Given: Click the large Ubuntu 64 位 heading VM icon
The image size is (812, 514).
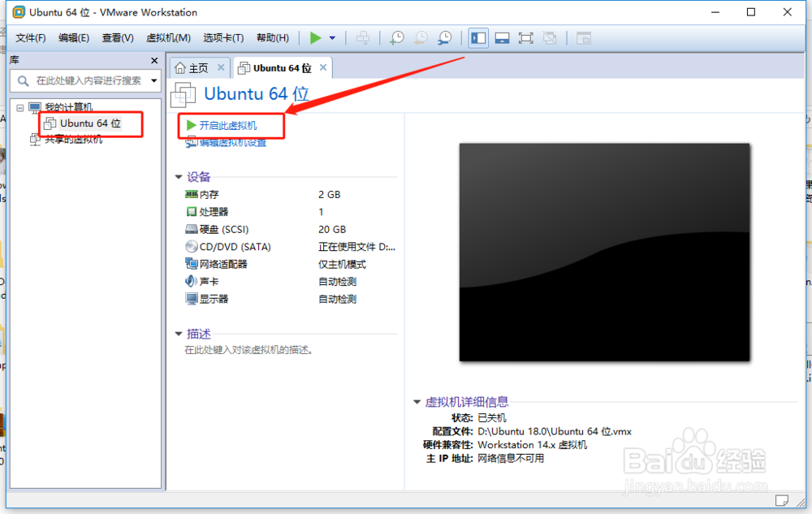Looking at the screenshot, I should [183, 95].
